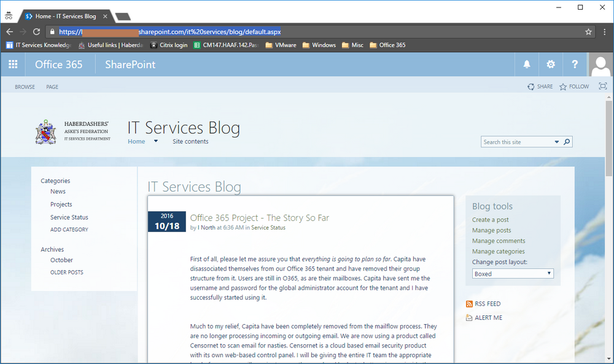Open the help question mark
The width and height of the screenshot is (614, 364).
click(575, 64)
